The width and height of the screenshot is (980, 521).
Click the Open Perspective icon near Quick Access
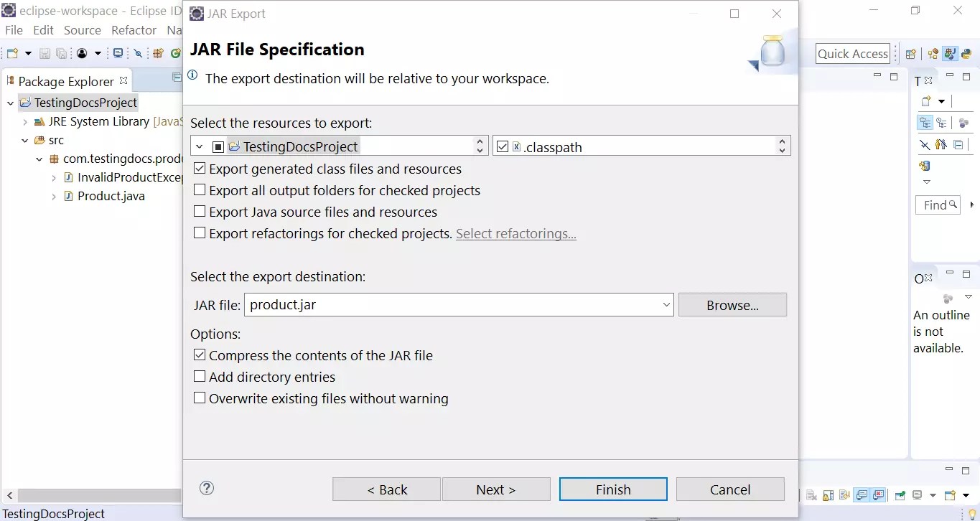point(910,53)
